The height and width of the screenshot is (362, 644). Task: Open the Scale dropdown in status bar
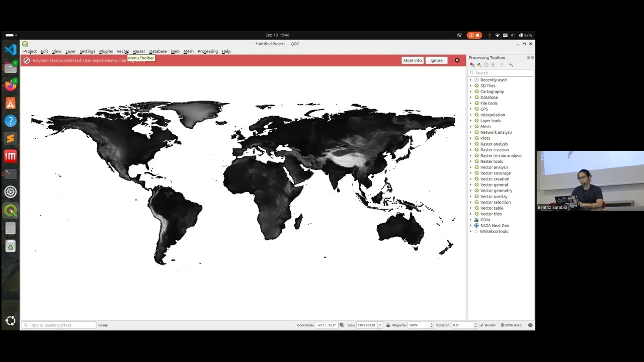coord(380,325)
